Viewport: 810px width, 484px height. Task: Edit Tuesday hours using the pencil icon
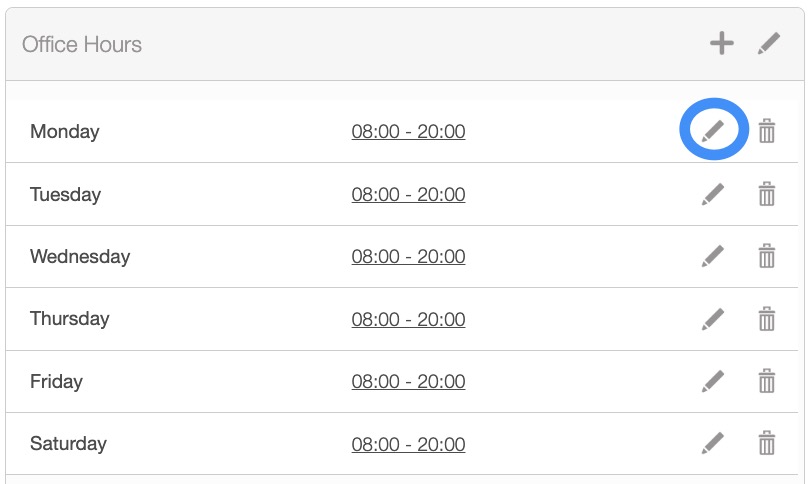[x=713, y=194]
